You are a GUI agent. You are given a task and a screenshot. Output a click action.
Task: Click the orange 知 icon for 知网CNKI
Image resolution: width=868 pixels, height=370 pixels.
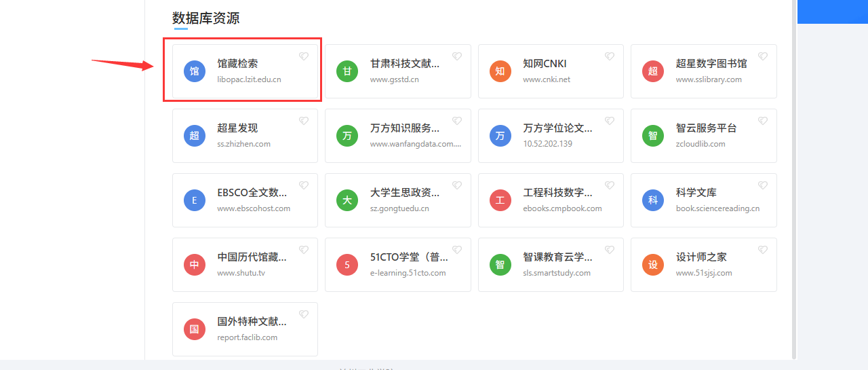point(500,71)
